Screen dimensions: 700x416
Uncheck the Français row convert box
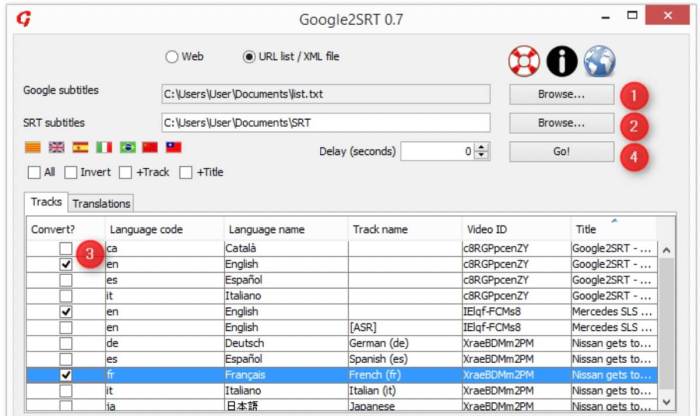[x=66, y=375]
